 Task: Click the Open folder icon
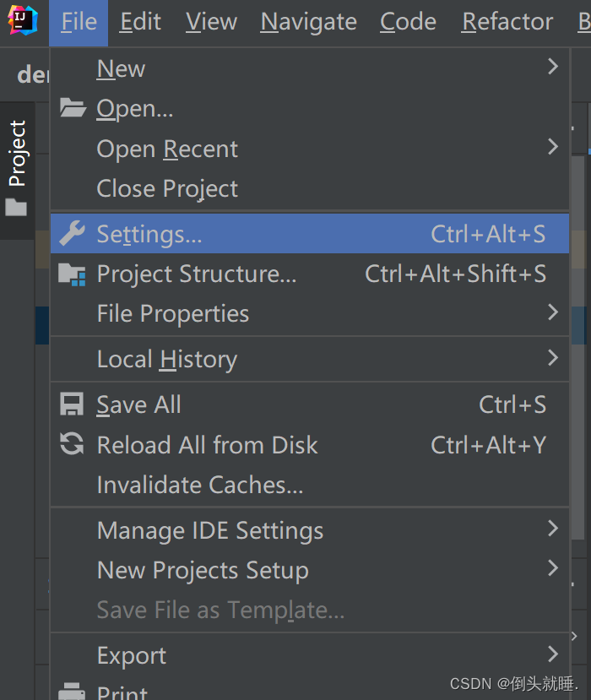pos(73,109)
